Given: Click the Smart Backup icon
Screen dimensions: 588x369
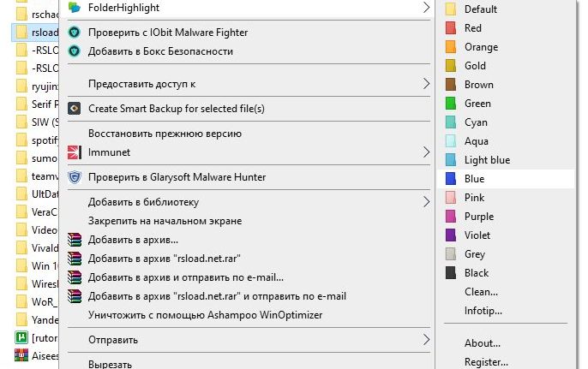Looking at the screenshot, I should 75,109.
